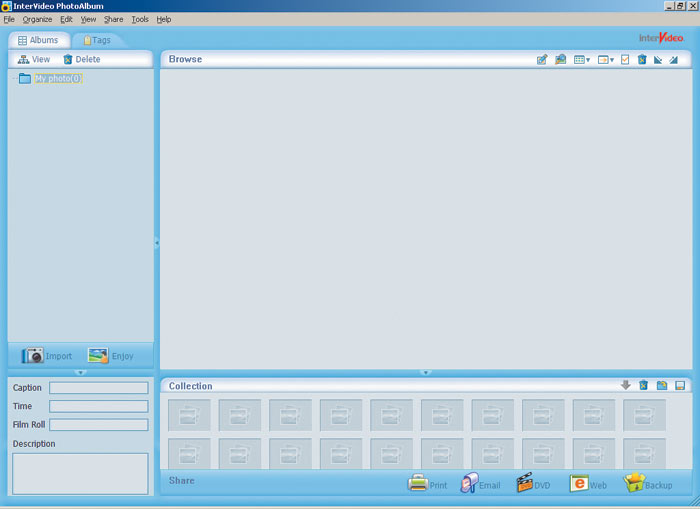This screenshot has height=509, width=700.
Task: Open the Help menu
Action: [x=164, y=19]
